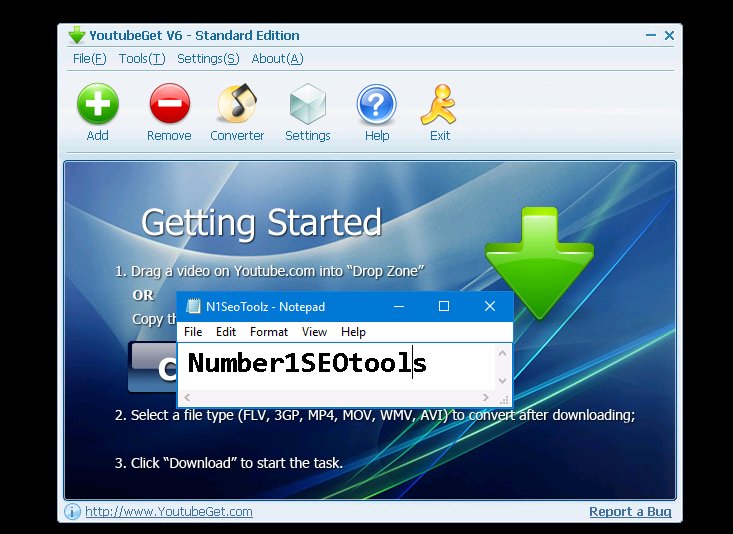Visit the http://www.YoutubeGet.com link

pos(169,512)
